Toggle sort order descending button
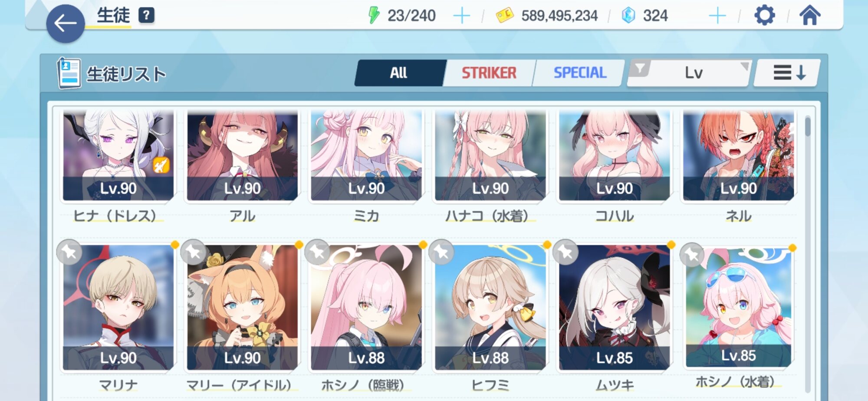The image size is (868, 401). (788, 73)
